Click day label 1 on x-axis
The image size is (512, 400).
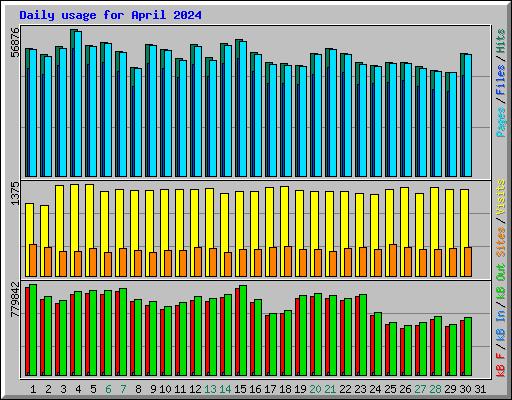(x=33, y=389)
